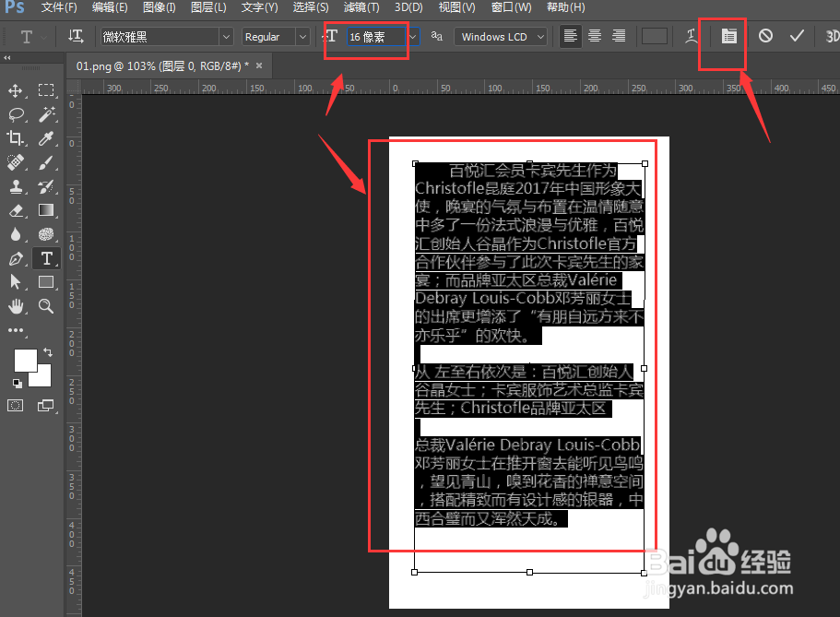Image resolution: width=840 pixels, height=617 pixels.
Task: Select the Sponge tool
Action: pos(46,234)
